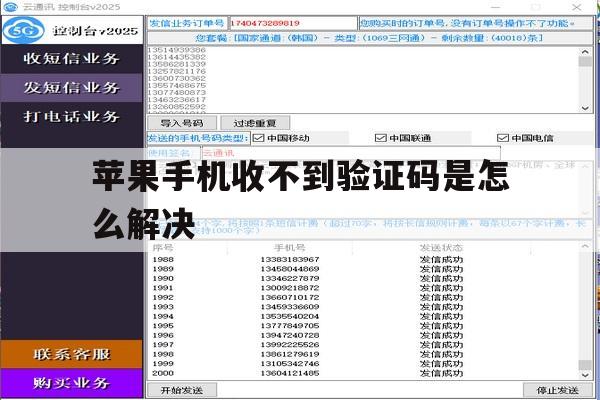The image size is (600, 400).
Task: Click the 发送状态 column header
Action: (x=441, y=248)
